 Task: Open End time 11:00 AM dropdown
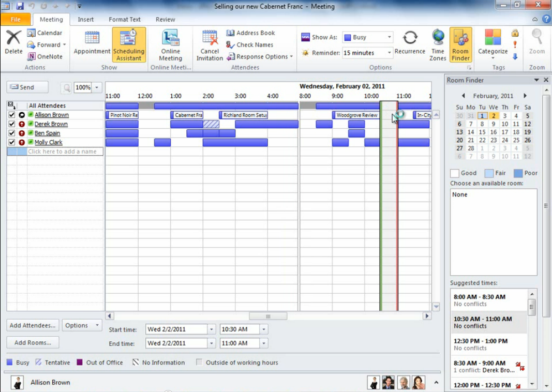coord(264,343)
